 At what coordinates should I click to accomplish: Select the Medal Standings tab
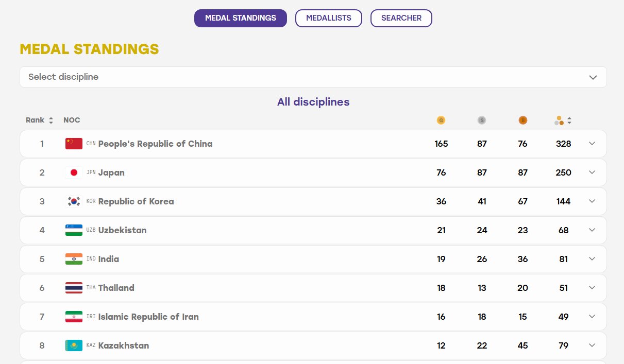point(241,18)
